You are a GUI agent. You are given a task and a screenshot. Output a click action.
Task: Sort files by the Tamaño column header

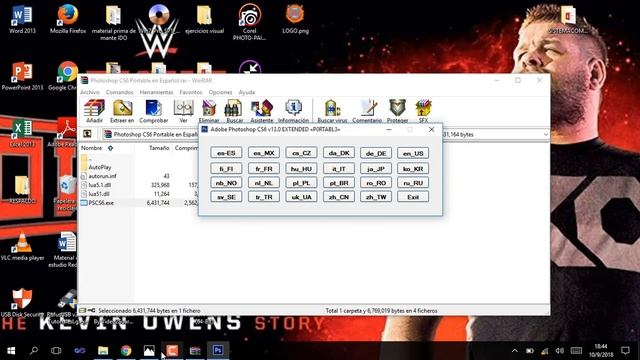click(159, 148)
